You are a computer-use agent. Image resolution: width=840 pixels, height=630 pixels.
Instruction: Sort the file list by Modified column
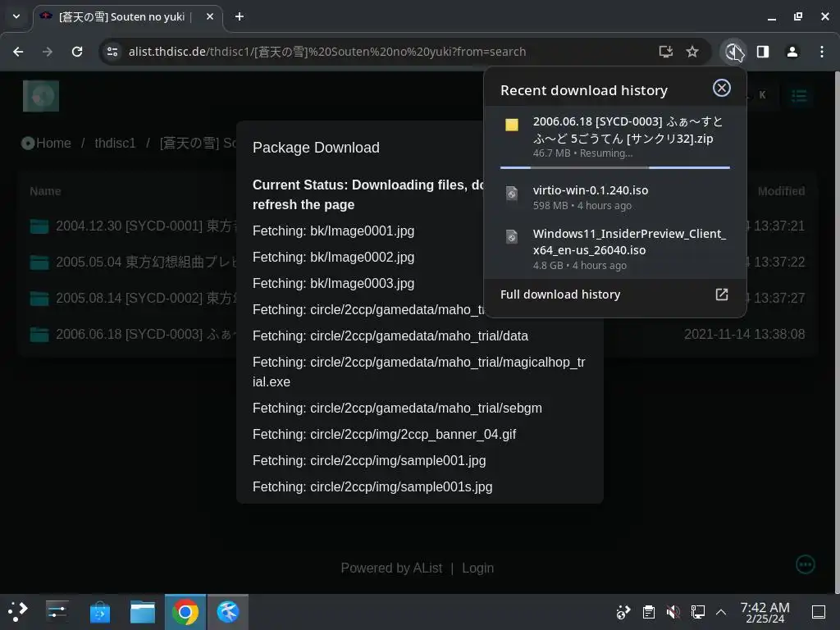[781, 191]
